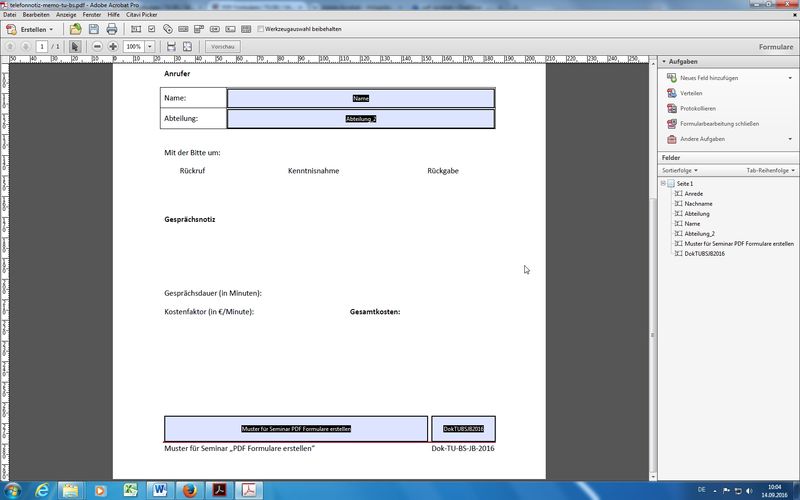Screen dimensions: 800x500
Task: Fit page width with scrolling icon
Action: point(171,46)
